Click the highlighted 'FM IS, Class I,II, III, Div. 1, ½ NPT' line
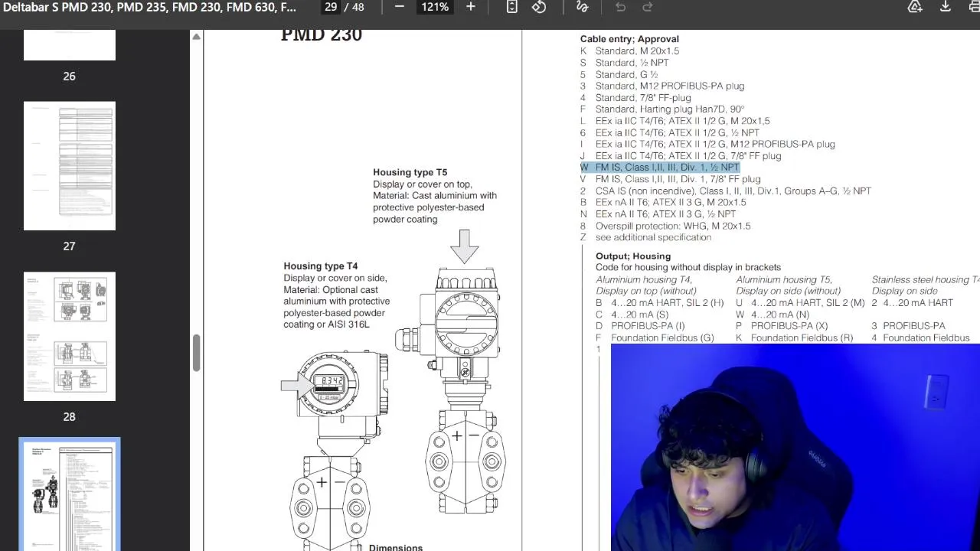 click(660, 168)
